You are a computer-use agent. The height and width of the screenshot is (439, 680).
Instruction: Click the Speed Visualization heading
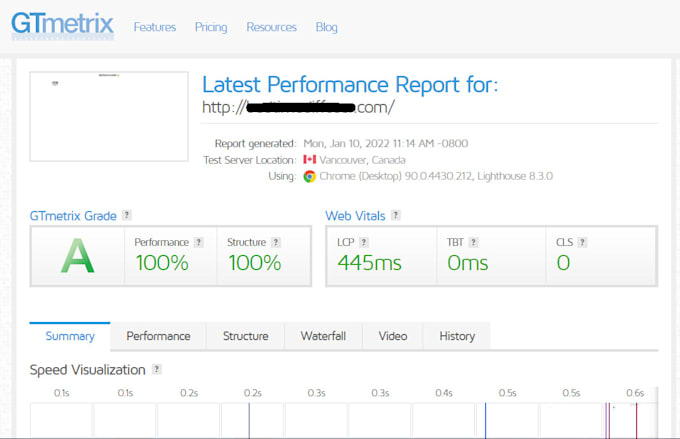pos(87,370)
